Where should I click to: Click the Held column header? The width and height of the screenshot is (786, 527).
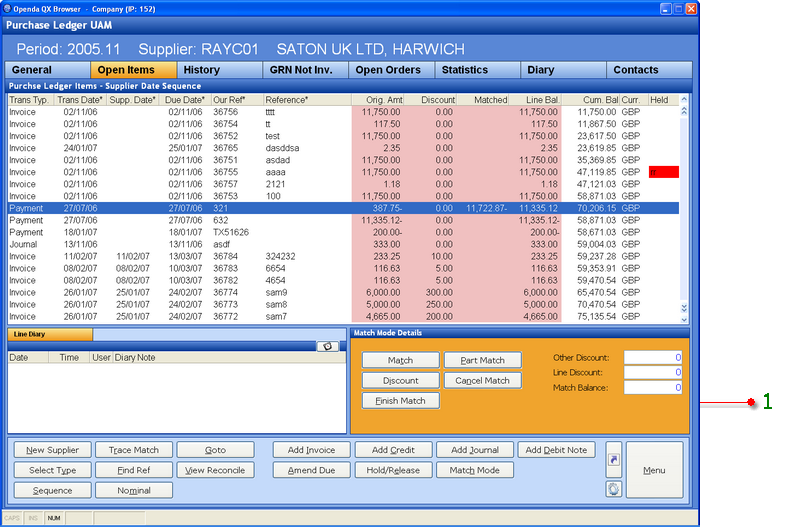pyautogui.click(x=664, y=100)
